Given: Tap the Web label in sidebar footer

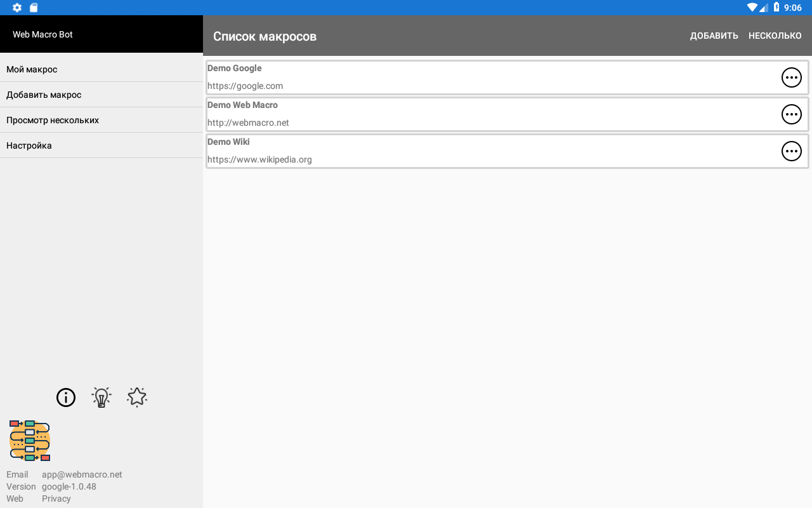Looking at the screenshot, I should coord(15,498).
